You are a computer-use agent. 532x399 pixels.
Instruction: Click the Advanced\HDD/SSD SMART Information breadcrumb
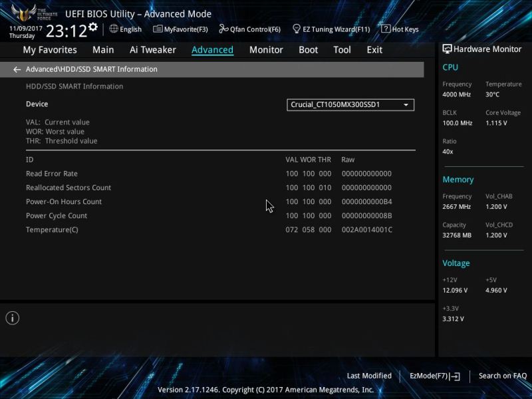[x=92, y=69]
